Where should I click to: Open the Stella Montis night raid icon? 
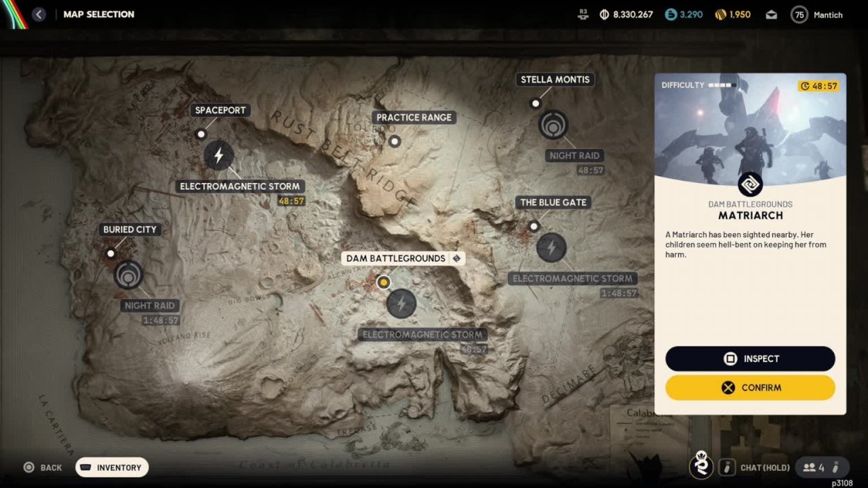point(553,125)
